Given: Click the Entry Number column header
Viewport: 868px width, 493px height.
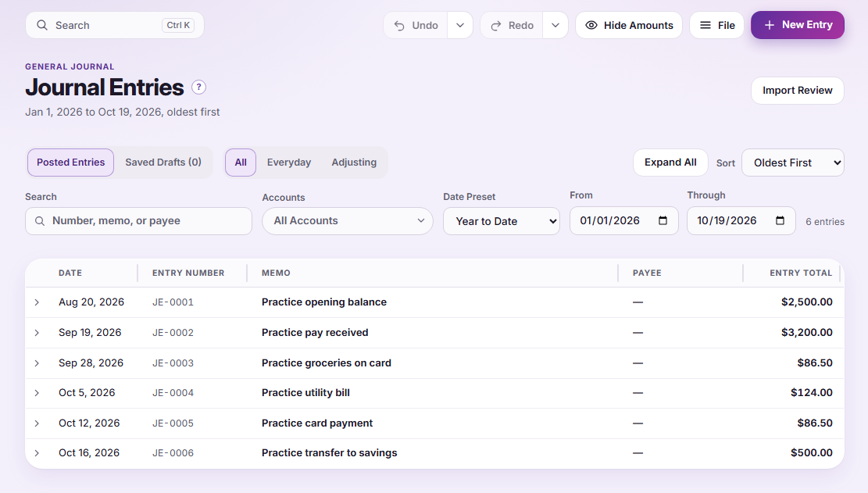Looking at the screenshot, I should [188, 273].
